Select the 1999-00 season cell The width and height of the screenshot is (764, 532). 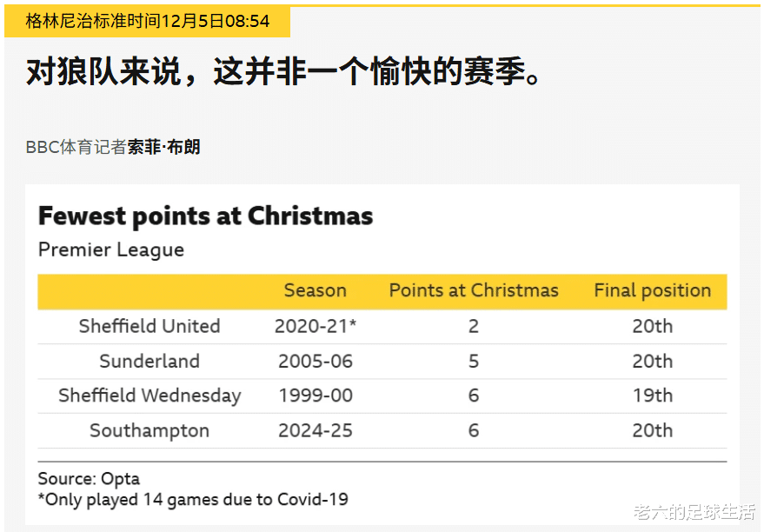(316, 396)
